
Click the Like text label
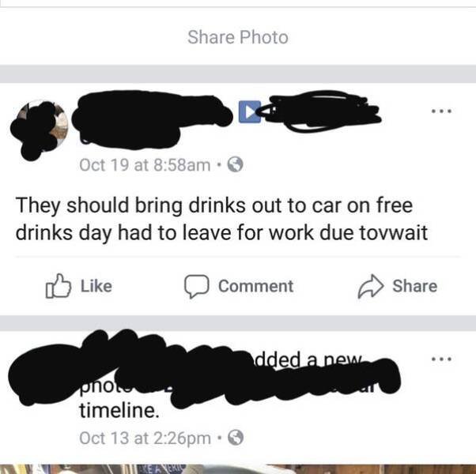[x=96, y=286]
